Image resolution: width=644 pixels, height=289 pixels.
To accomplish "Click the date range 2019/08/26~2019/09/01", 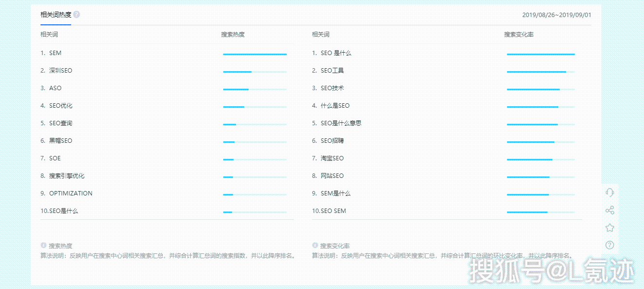I will pos(556,15).
